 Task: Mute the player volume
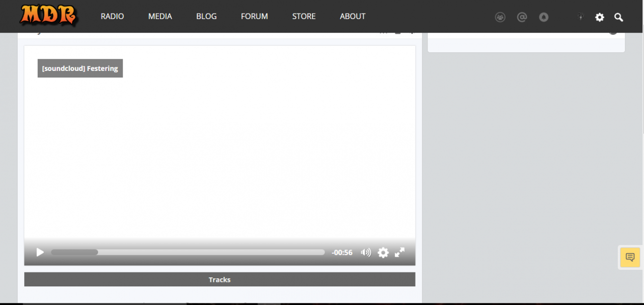coord(366,252)
